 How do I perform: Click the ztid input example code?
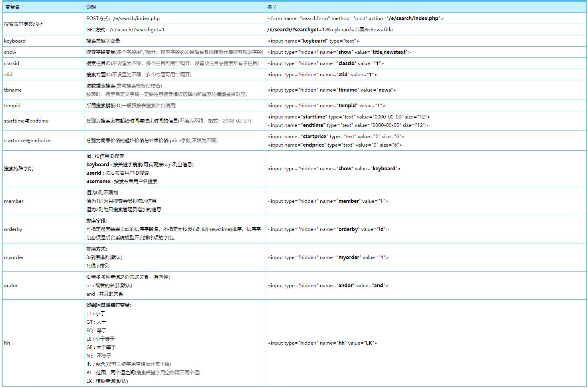322,75
